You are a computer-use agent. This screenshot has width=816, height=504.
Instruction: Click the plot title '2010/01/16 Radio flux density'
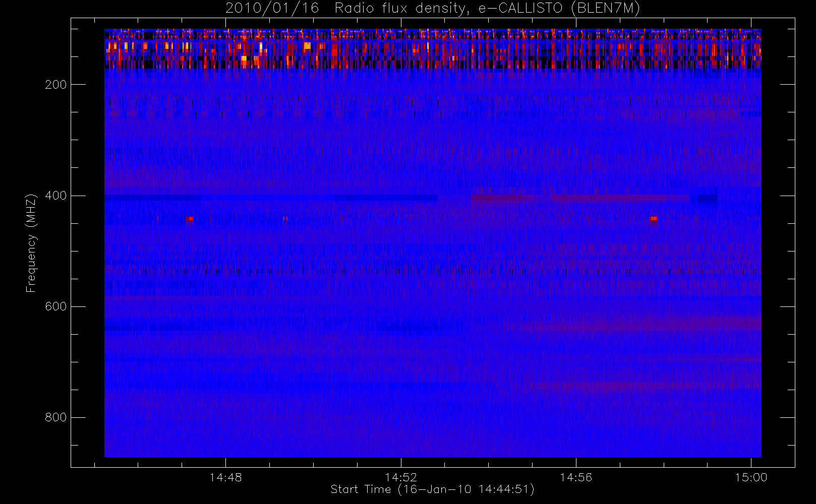[x=433, y=8]
